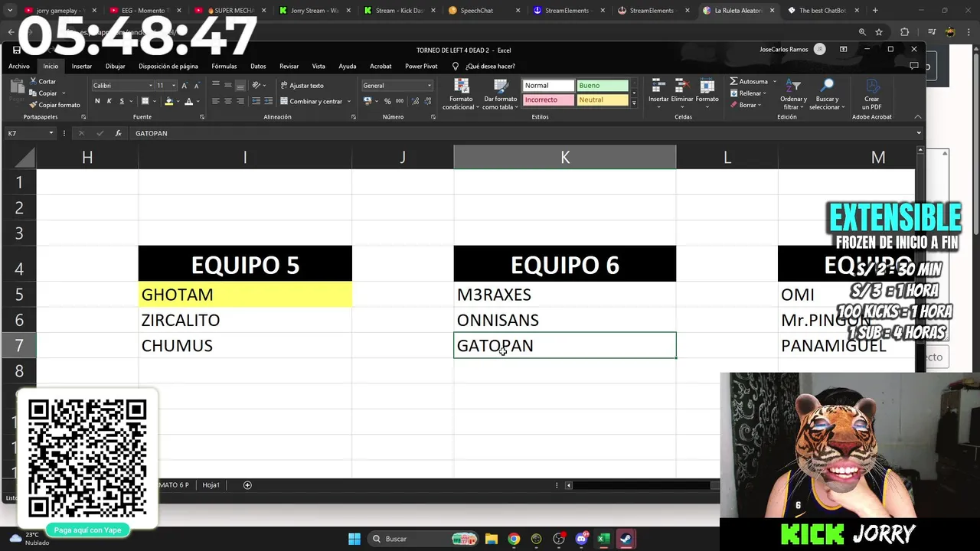Toggle underline (S) formatting
Image resolution: width=980 pixels, height=551 pixels.
coord(121,101)
